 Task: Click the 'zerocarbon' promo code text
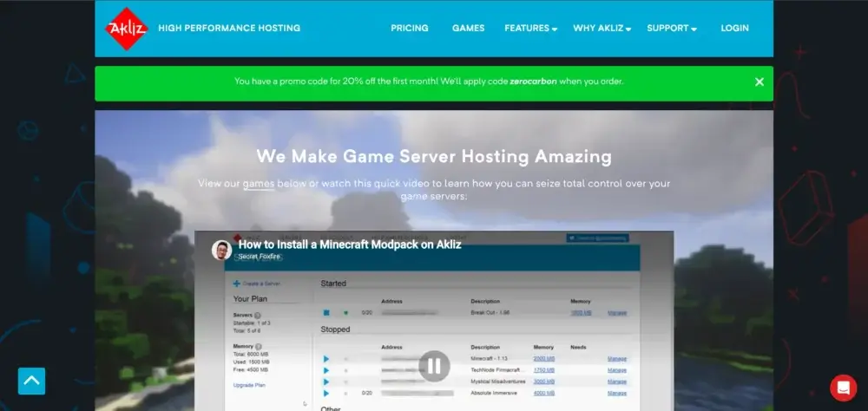click(x=533, y=82)
